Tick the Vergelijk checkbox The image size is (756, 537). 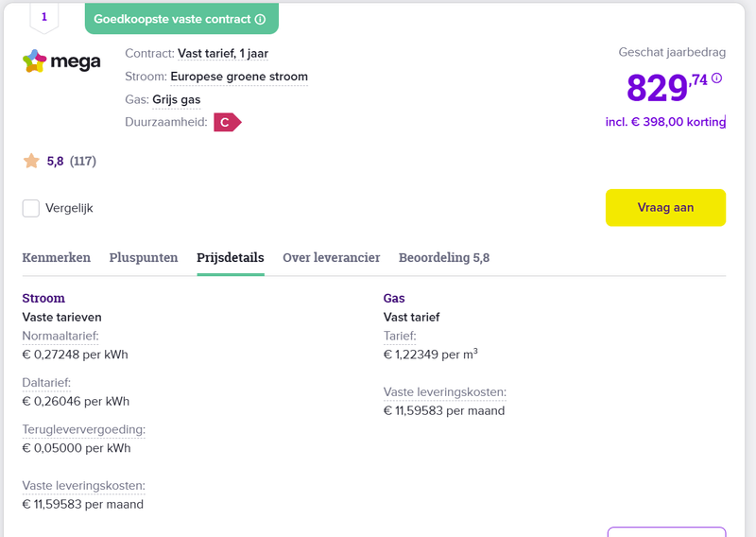tap(31, 208)
